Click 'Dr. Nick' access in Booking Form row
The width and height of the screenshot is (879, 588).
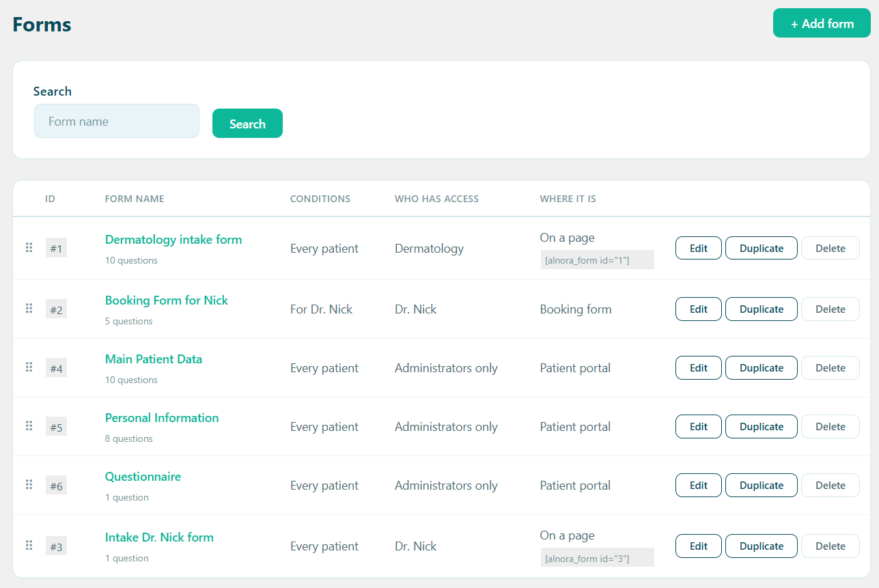coord(415,309)
